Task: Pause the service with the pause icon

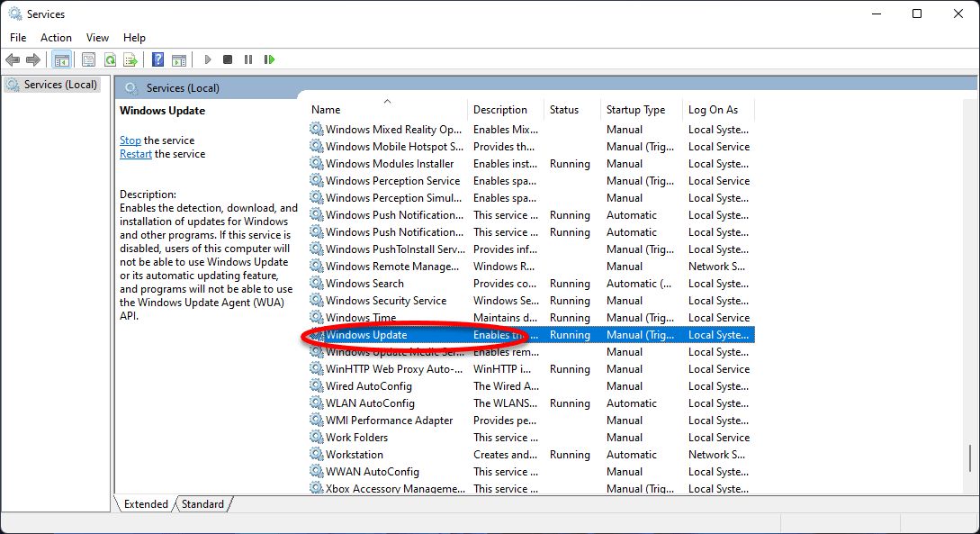Action: pyautogui.click(x=248, y=60)
